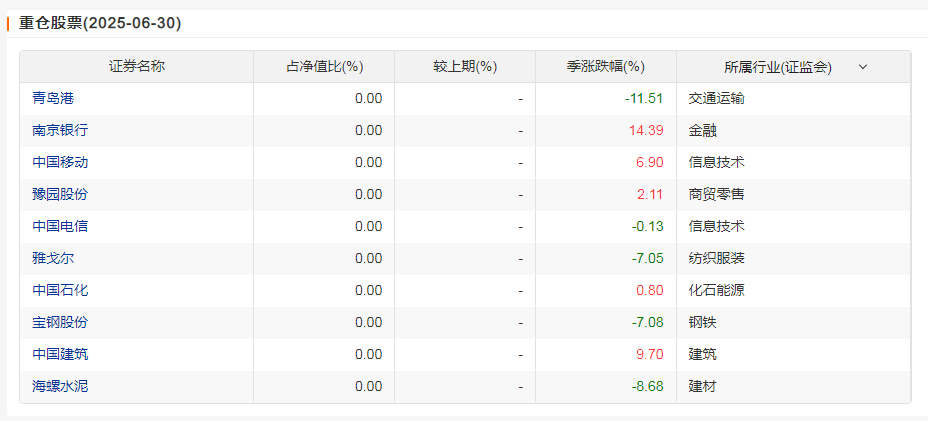Click the 季涨跌幅(%) column header
Screen dimensions: 928x421
605,67
